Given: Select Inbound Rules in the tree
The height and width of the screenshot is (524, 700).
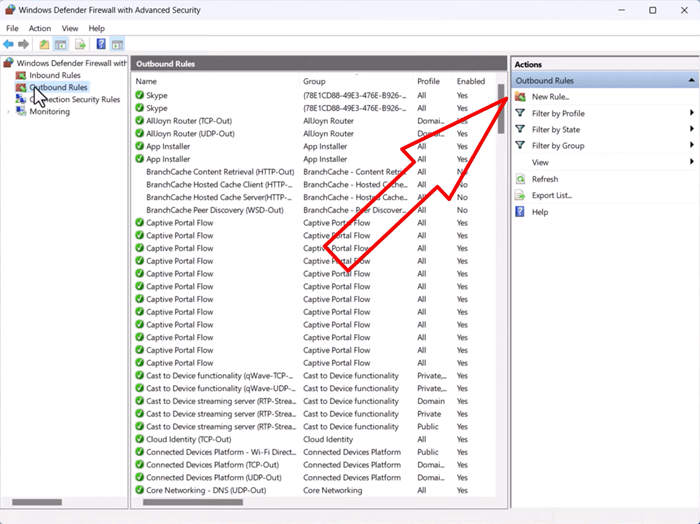Looking at the screenshot, I should pos(55,75).
